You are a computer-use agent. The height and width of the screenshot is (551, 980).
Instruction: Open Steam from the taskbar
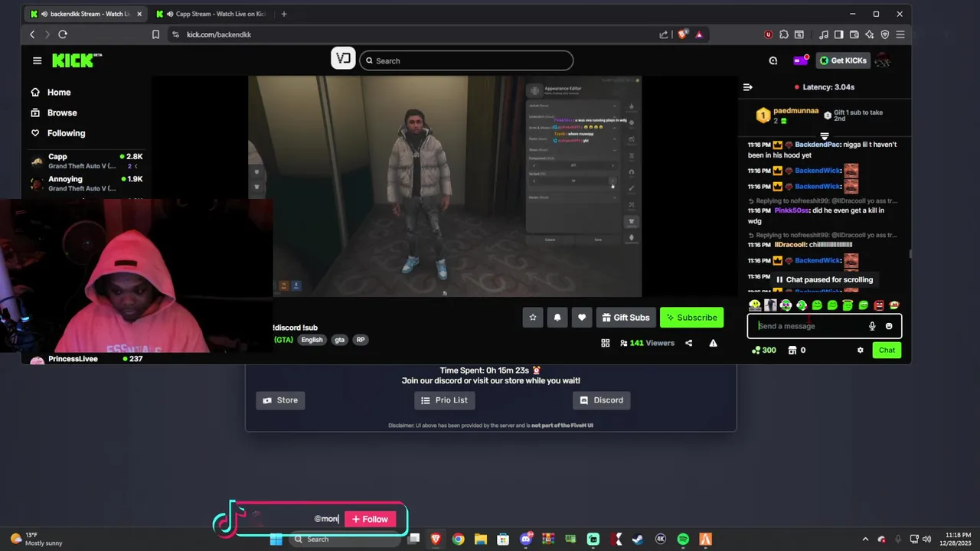click(638, 539)
